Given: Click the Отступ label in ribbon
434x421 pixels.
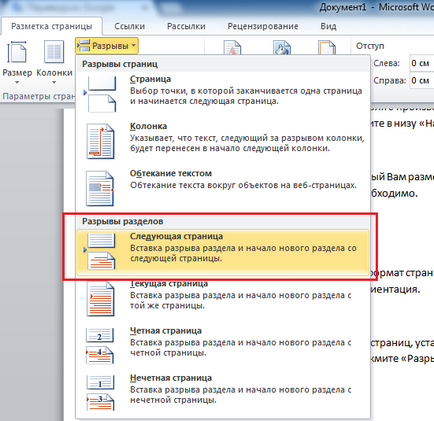Looking at the screenshot, I should coord(370,46).
